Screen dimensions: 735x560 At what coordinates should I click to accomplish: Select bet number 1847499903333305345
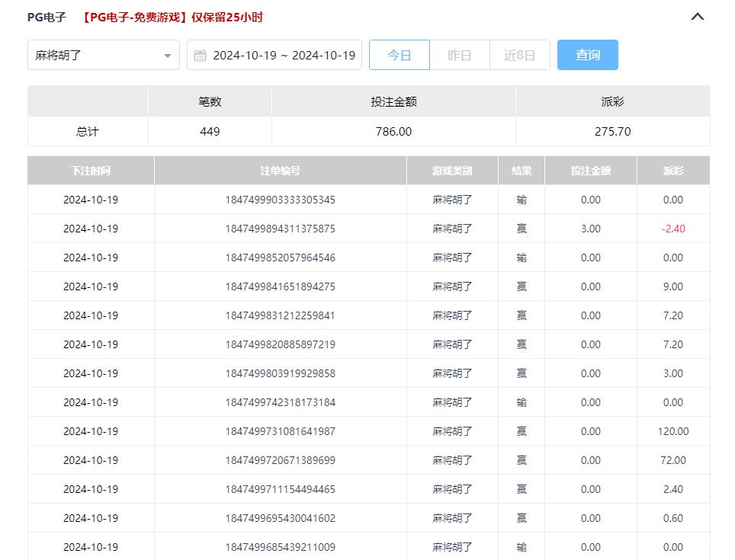280,200
